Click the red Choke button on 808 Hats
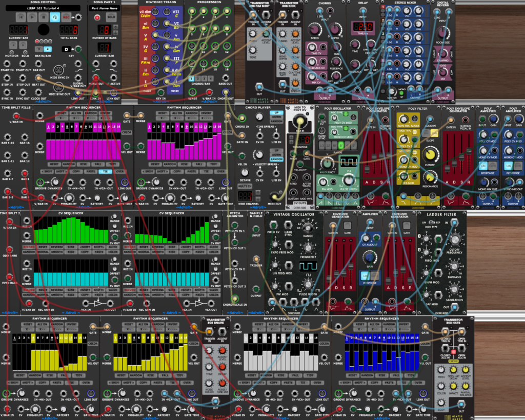This screenshot has width=525, height=420. pyautogui.click(x=453, y=352)
